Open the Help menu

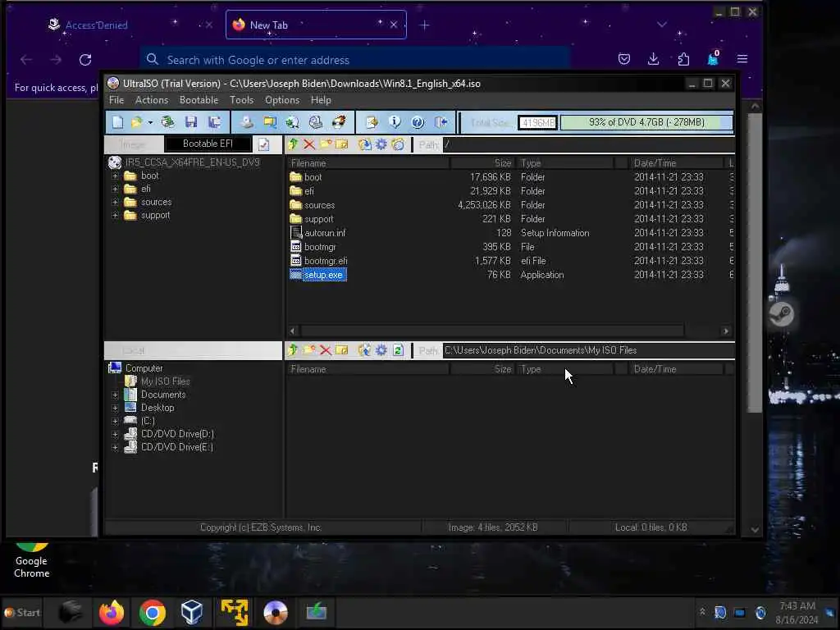tap(321, 100)
